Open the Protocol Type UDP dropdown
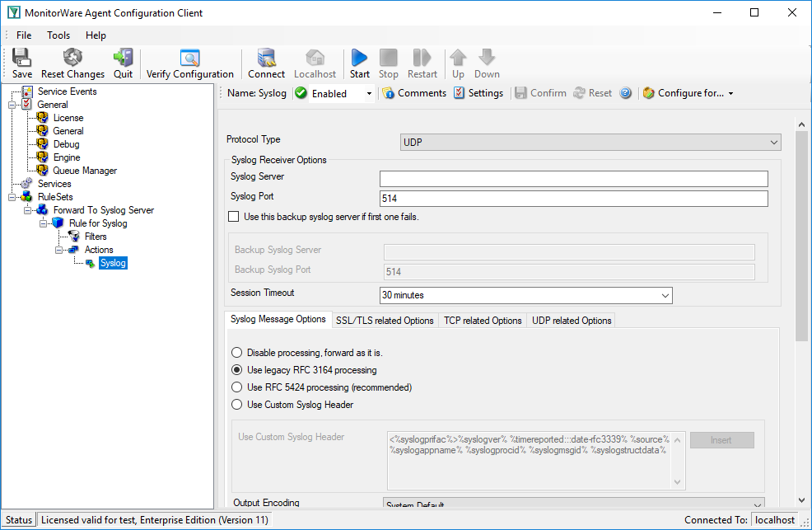 point(590,142)
